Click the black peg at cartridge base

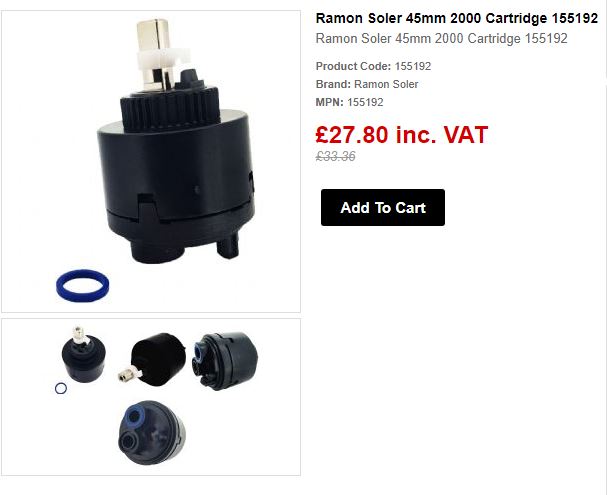click(x=228, y=246)
